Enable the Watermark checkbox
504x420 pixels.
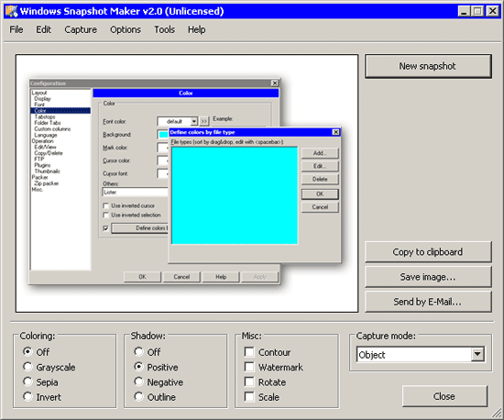point(249,367)
